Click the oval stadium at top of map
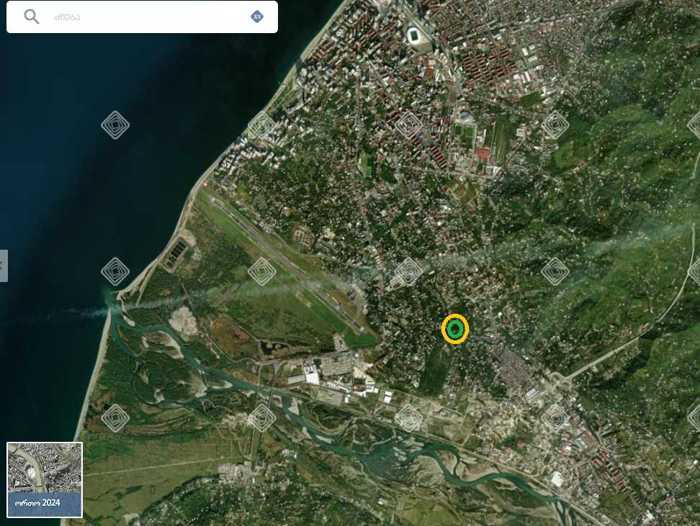 pyautogui.click(x=415, y=36)
